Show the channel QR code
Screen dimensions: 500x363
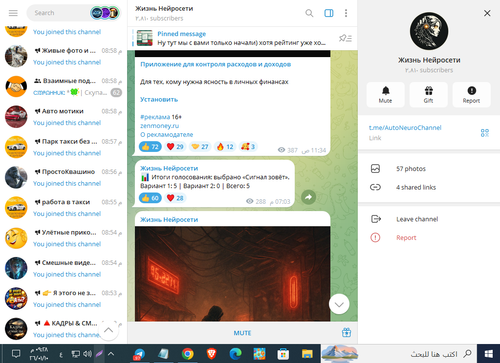pyautogui.click(x=485, y=133)
